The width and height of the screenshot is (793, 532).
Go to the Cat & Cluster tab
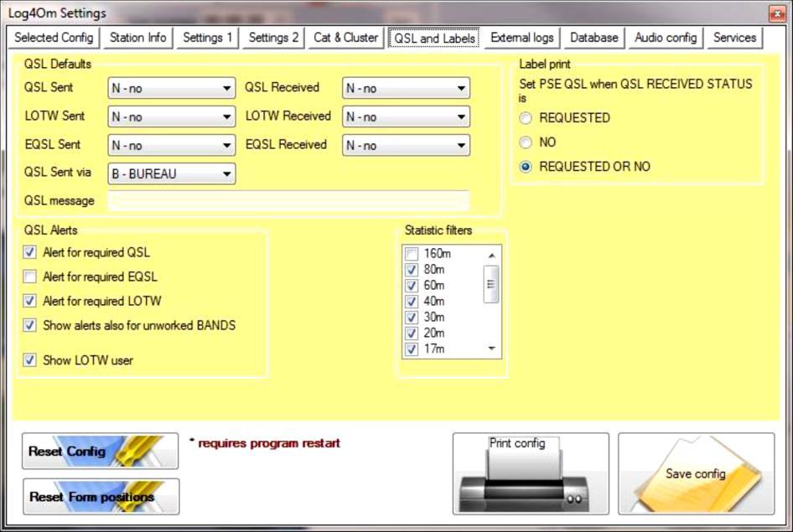[346, 38]
